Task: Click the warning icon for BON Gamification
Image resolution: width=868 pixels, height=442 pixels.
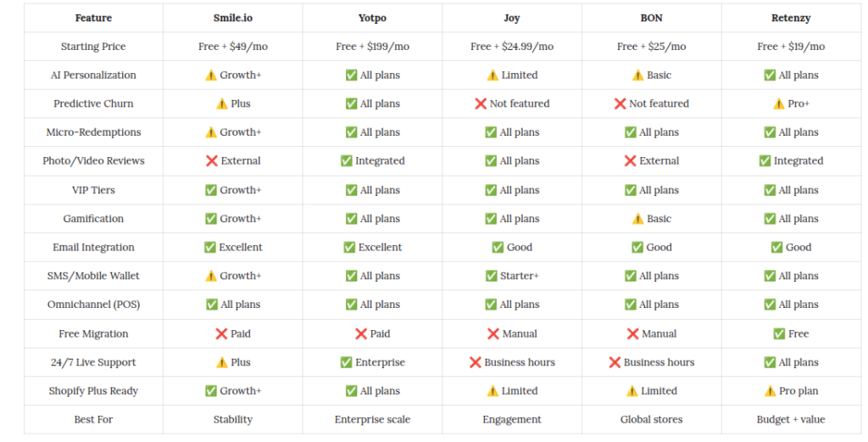Action: (x=637, y=219)
